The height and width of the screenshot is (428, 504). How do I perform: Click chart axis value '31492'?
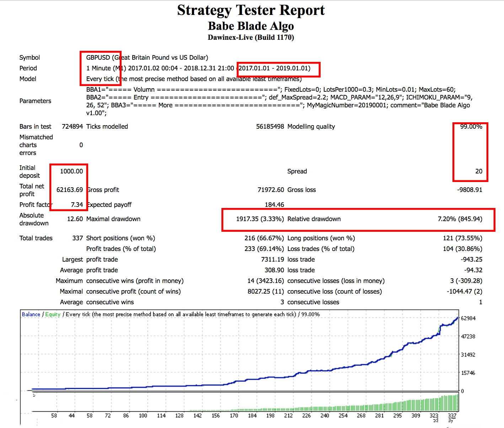coord(468,355)
